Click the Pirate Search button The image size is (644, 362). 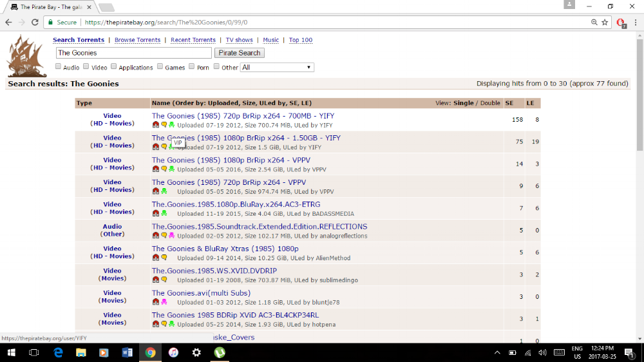[240, 53]
